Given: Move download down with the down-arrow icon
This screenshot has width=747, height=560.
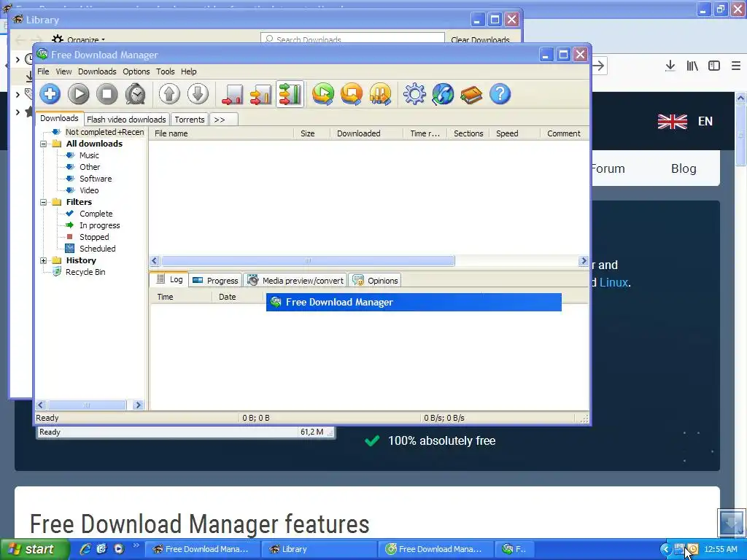Looking at the screenshot, I should click(x=198, y=94).
